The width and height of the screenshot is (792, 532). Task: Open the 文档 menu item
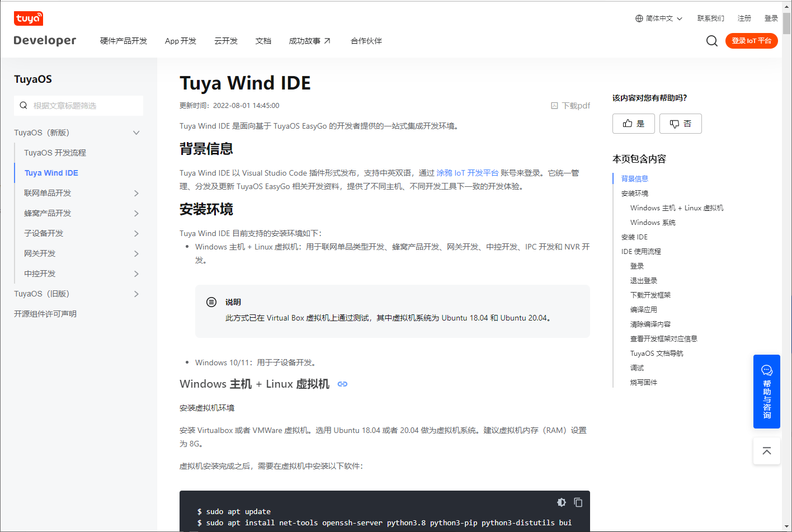click(263, 40)
